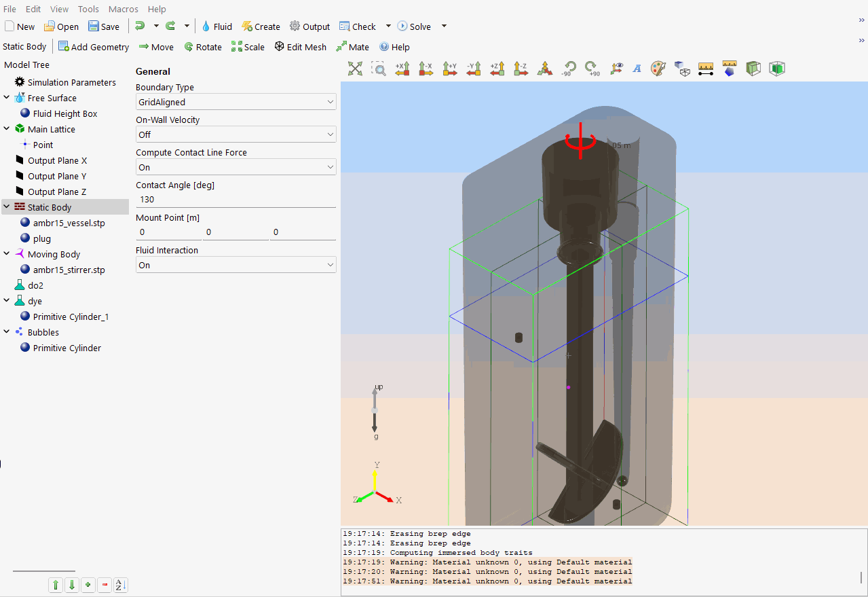Click the ruler with blue shape icon

tap(730, 68)
